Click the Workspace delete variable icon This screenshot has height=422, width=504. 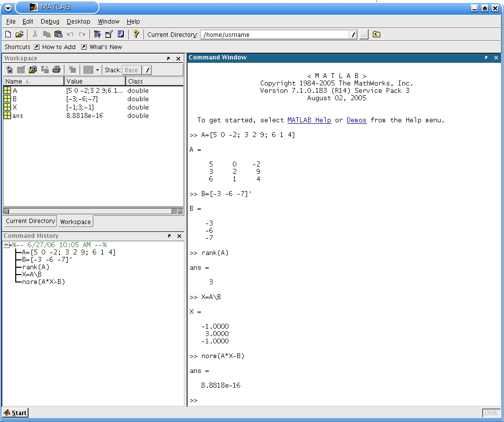point(72,69)
